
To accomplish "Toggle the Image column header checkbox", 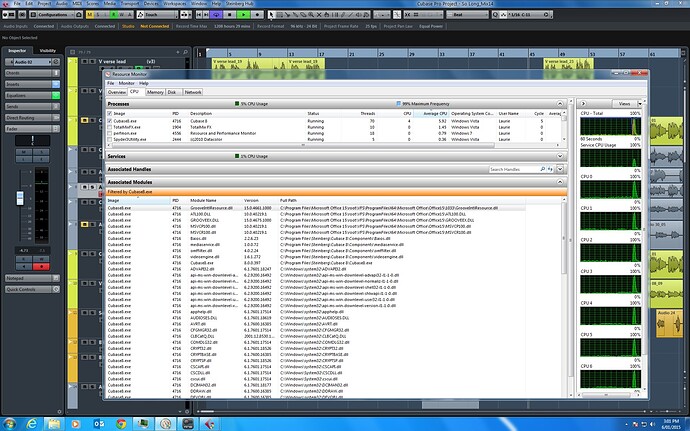I will coord(110,114).
